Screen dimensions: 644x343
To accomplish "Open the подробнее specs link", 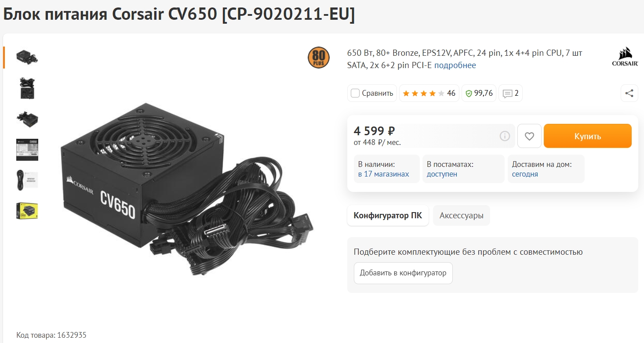I will tap(455, 65).
